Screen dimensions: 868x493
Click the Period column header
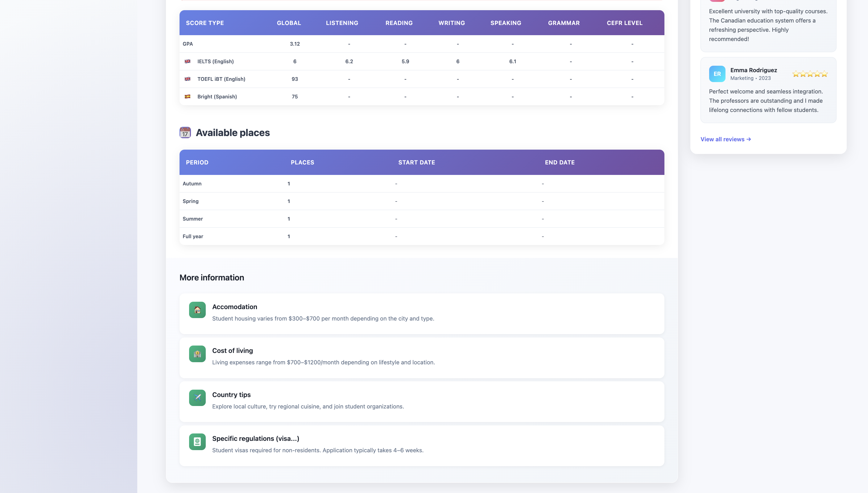point(197,163)
